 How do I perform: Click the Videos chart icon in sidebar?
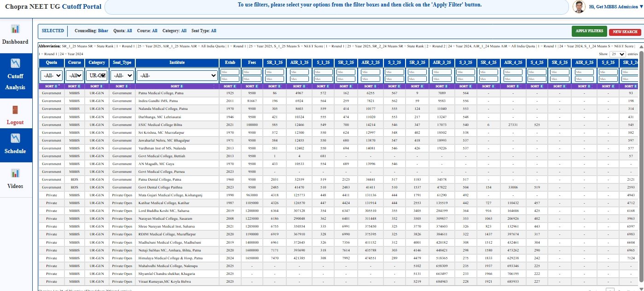(16, 173)
